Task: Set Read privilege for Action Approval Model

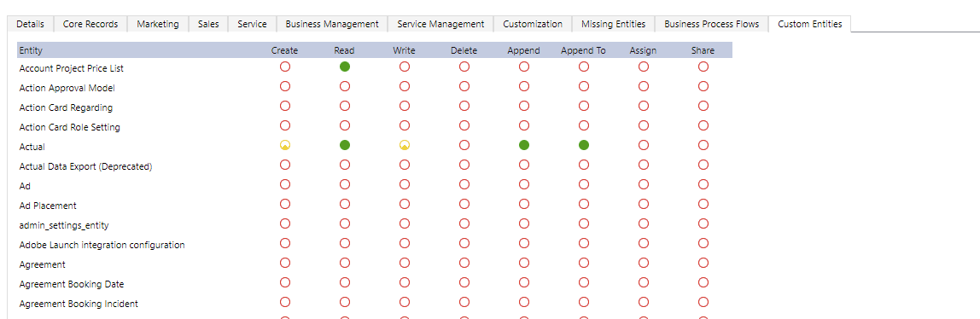Action: [344, 86]
